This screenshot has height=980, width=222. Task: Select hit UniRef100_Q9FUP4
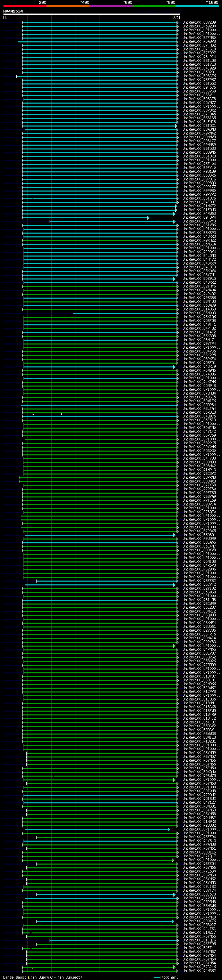(x=199, y=218)
